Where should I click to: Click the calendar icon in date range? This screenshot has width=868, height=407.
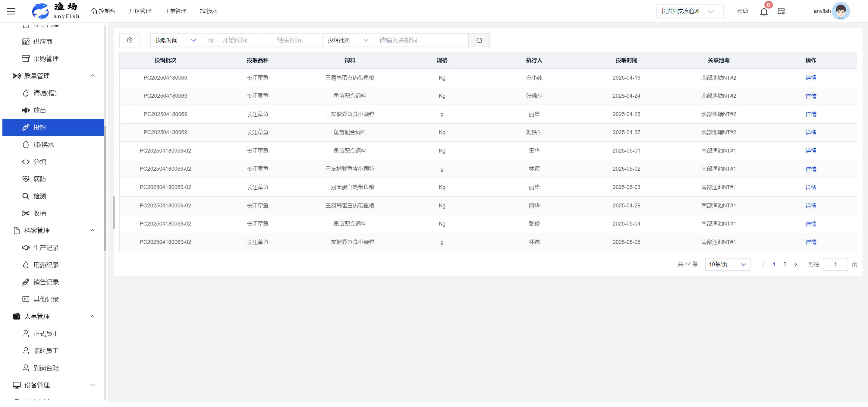pos(211,40)
